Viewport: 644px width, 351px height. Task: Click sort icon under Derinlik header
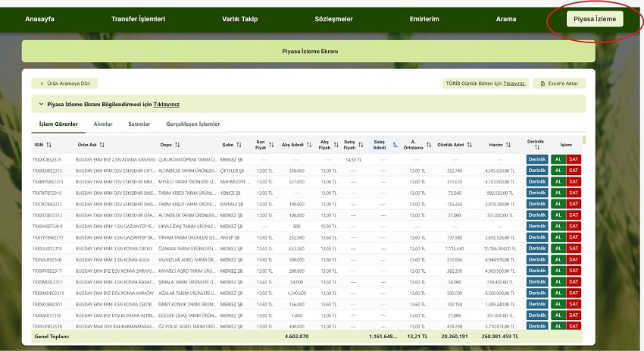pos(536,148)
